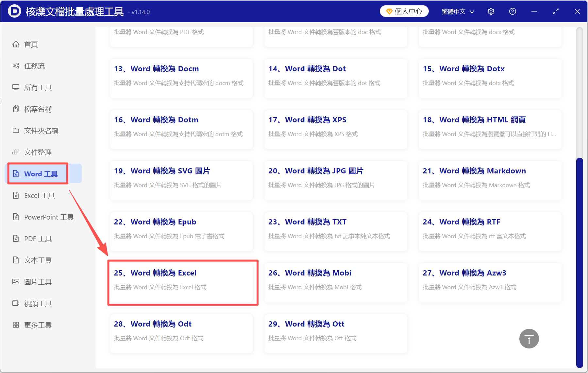This screenshot has height=373, width=588.
Task: Switch to the Word 工具 category
Action: [x=37, y=173]
